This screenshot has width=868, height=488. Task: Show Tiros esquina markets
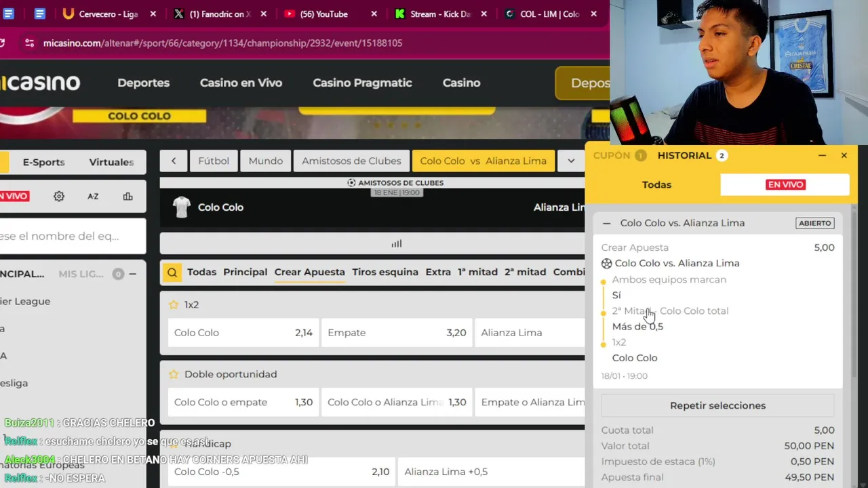[x=384, y=272]
